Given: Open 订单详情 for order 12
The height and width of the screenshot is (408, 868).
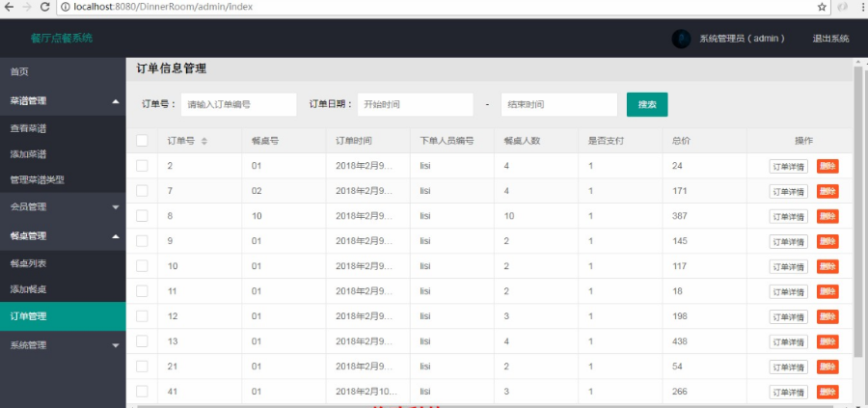Looking at the screenshot, I should pos(788,317).
